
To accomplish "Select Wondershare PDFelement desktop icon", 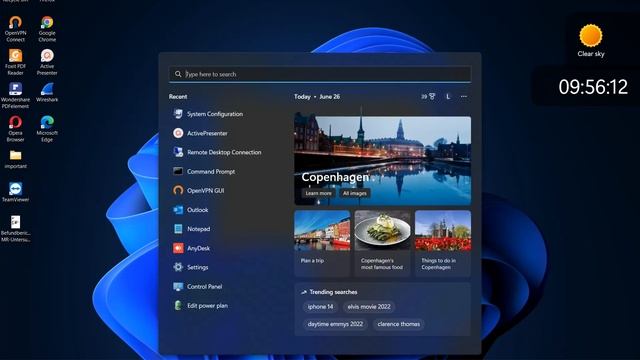I will (15, 96).
